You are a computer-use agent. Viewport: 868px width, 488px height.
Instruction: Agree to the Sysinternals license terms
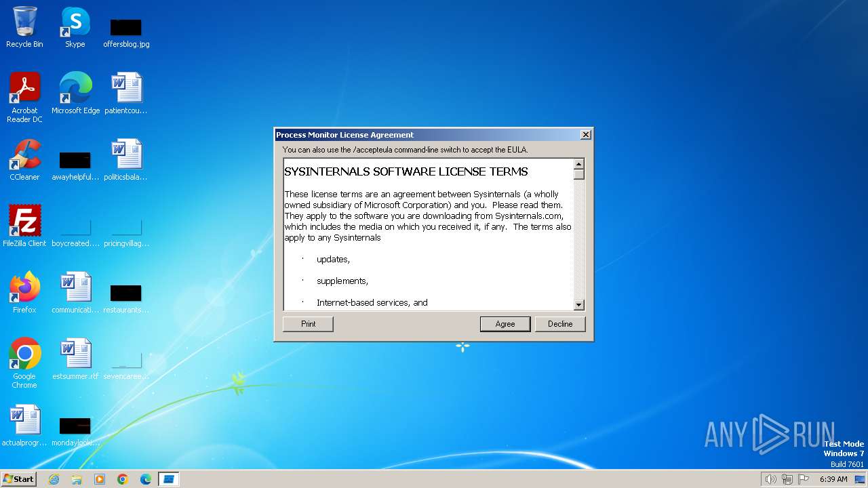tap(505, 324)
